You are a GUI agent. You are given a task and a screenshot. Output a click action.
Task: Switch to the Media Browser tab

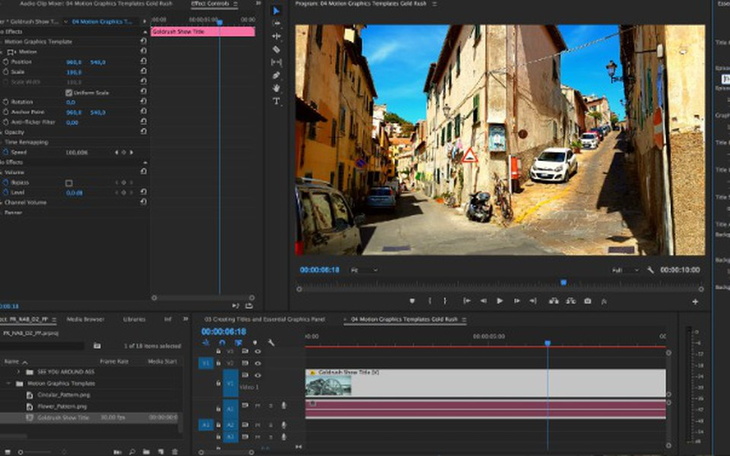(x=85, y=319)
